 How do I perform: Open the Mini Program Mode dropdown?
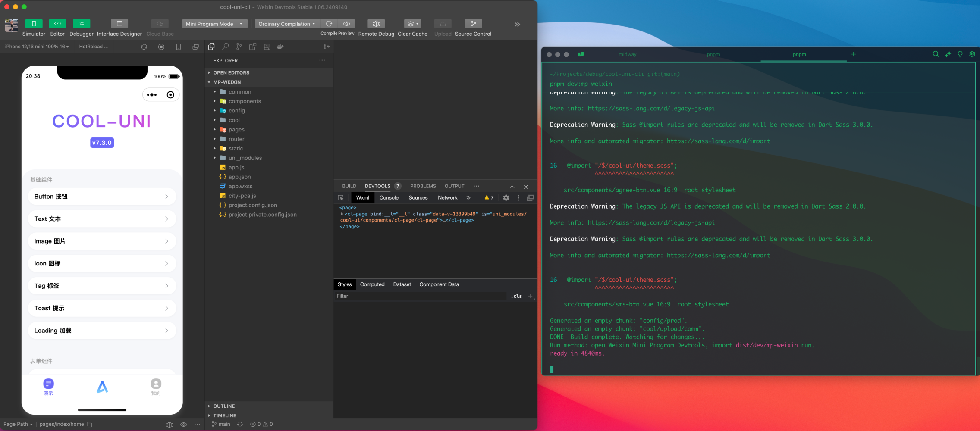click(x=214, y=24)
